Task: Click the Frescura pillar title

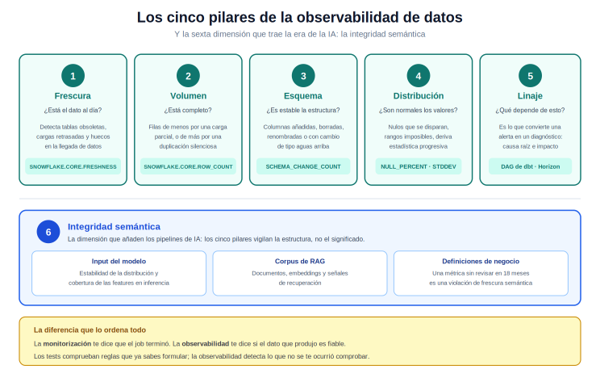Action: (73, 96)
